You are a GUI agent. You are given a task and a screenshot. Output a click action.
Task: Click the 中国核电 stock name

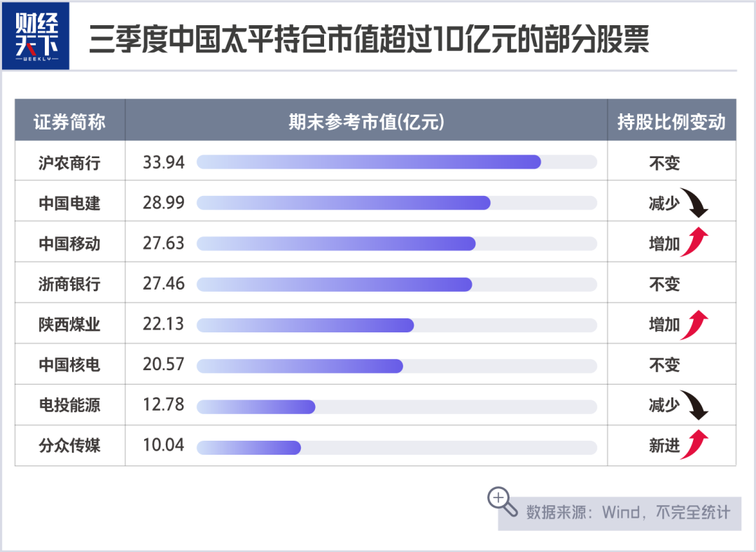tap(70, 365)
